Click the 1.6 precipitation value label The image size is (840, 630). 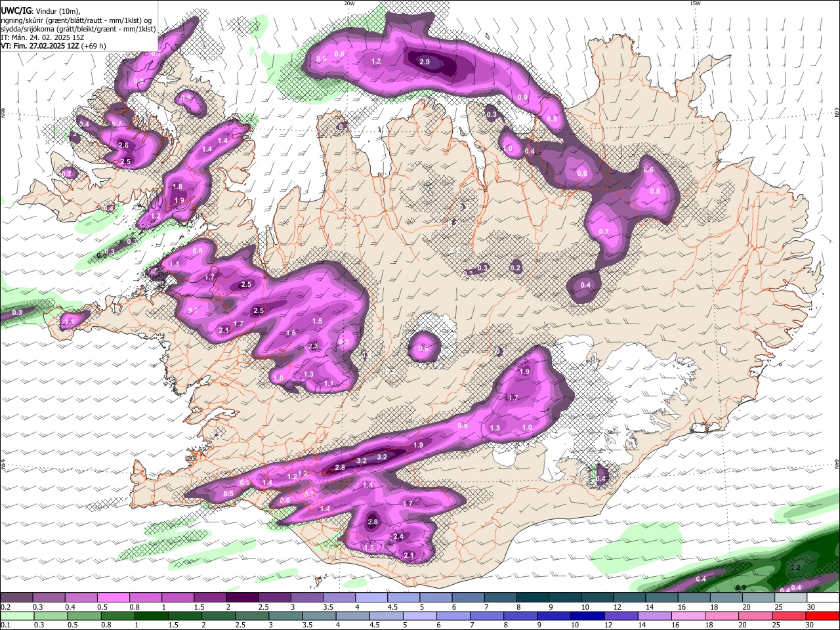coord(291,333)
